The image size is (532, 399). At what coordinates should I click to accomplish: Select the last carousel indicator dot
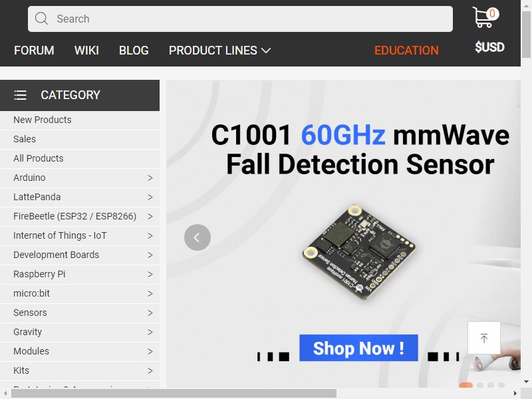coord(501,385)
